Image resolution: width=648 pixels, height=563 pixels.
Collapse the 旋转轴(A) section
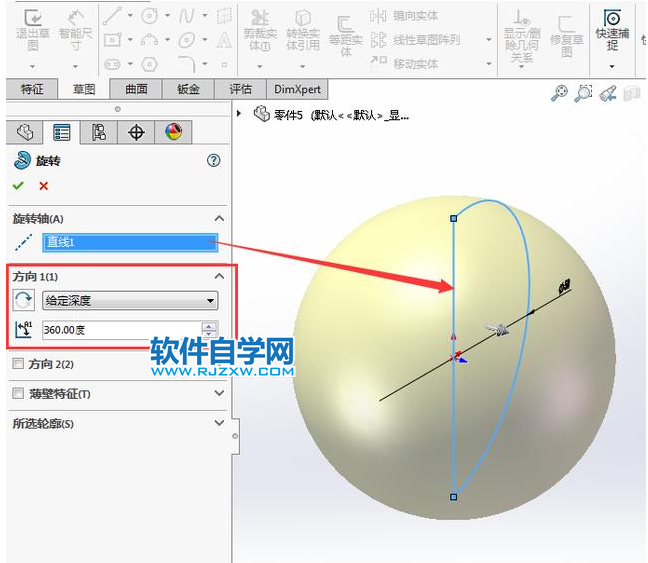[219, 219]
